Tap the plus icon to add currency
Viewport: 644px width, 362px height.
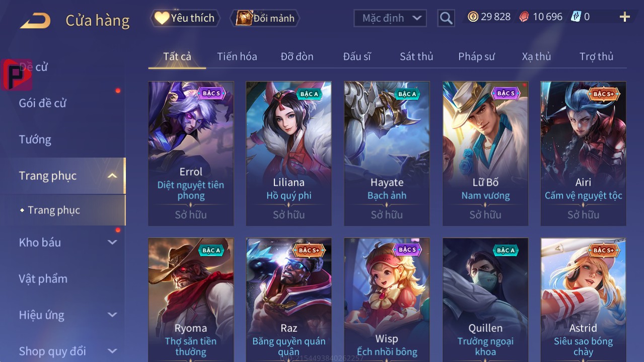pos(625,17)
